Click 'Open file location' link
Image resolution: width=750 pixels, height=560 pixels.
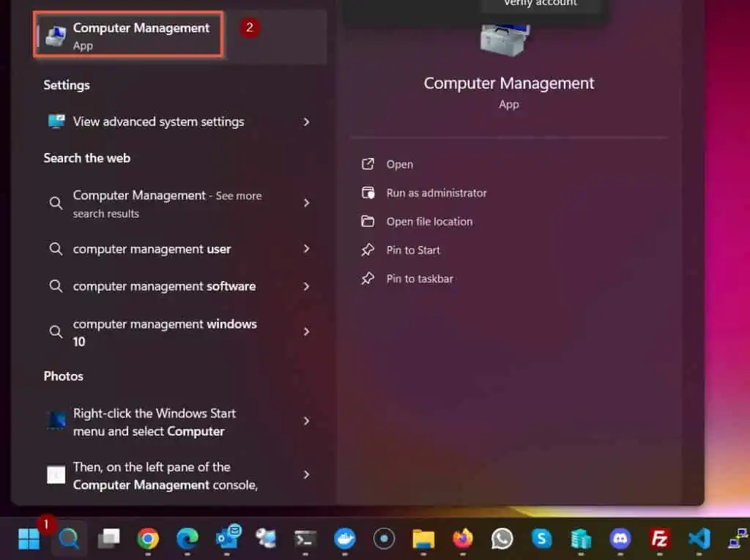[x=430, y=221]
